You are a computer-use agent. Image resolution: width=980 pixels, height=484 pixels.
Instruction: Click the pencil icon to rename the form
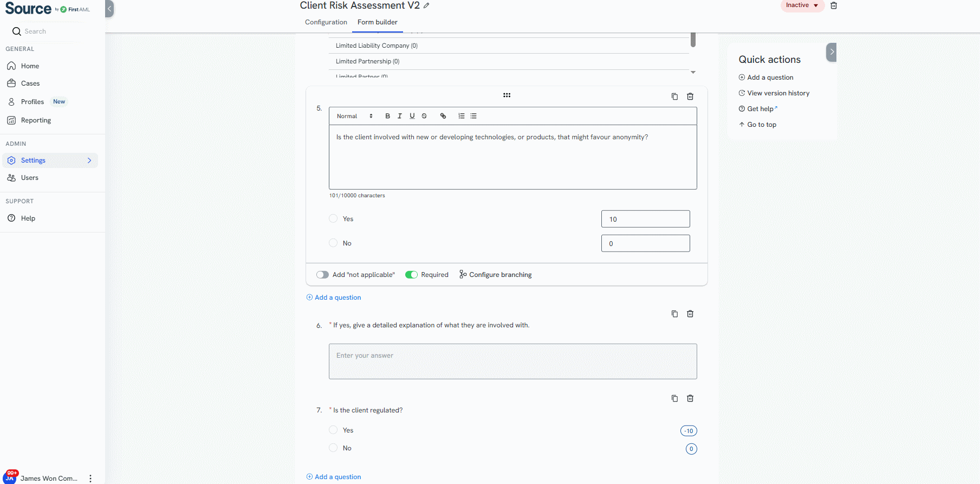pyautogui.click(x=426, y=5)
